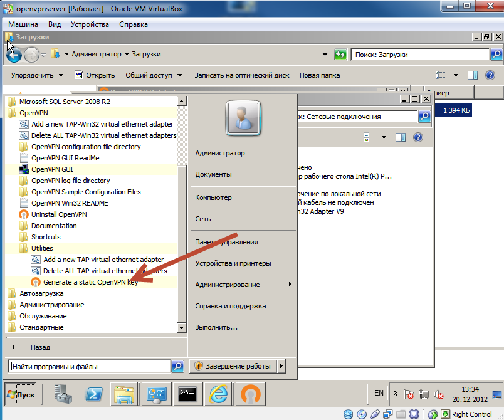Open Выполнить... from Start menu
Viewport: 504px width, 420px height.
point(216,327)
